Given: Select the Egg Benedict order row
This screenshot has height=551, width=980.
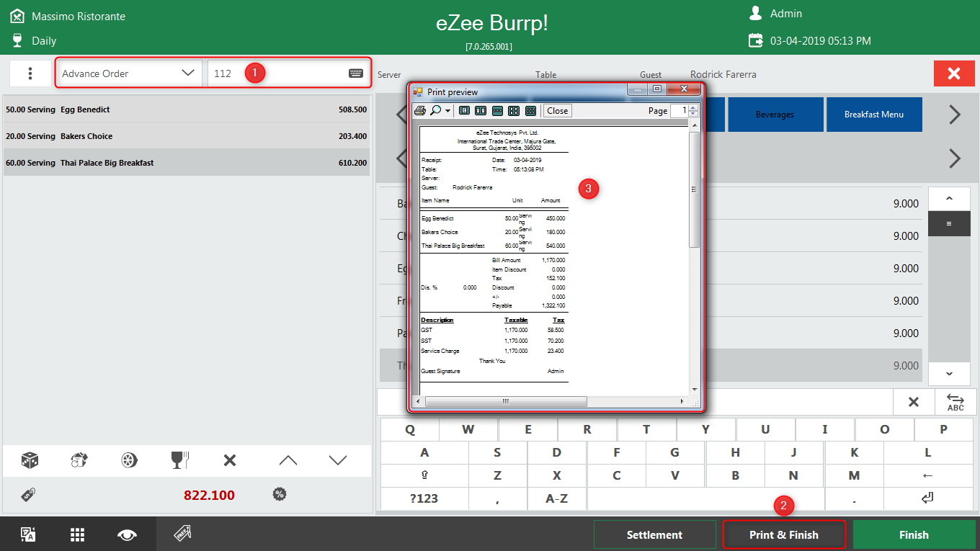Looking at the screenshot, I should point(186,109).
